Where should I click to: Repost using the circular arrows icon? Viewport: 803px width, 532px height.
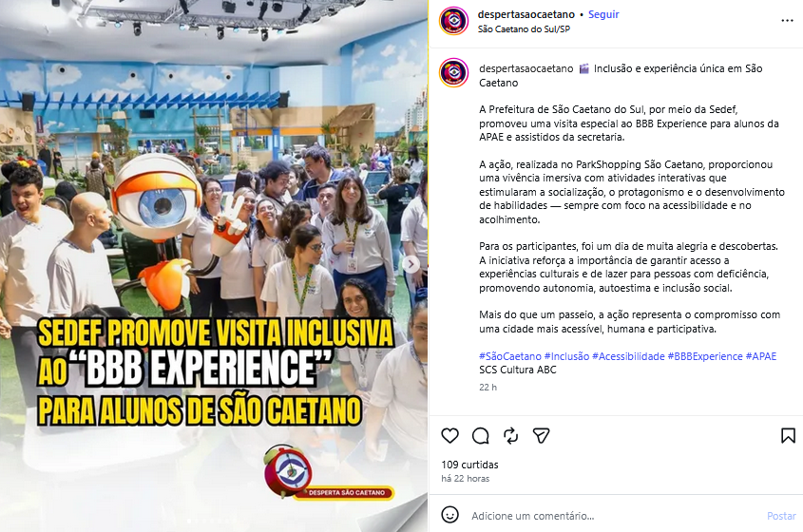[x=510, y=436]
